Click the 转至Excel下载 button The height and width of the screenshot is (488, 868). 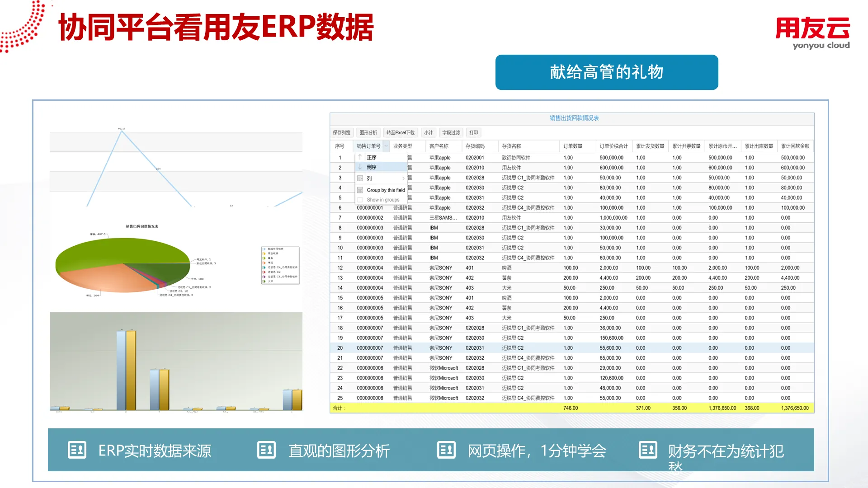coord(401,132)
